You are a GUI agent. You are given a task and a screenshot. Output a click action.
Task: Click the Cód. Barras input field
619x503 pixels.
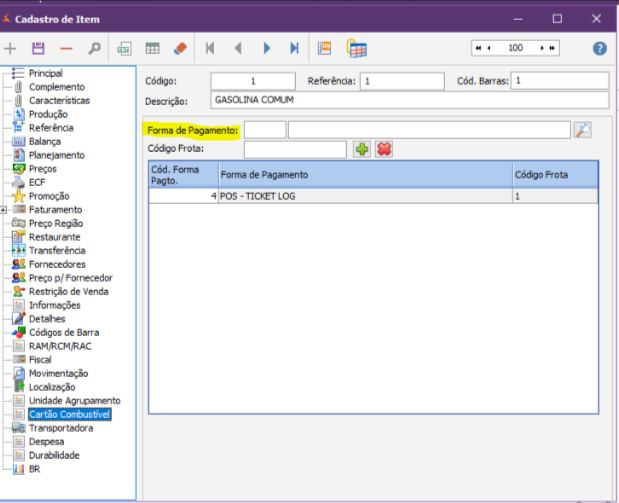tap(560, 81)
